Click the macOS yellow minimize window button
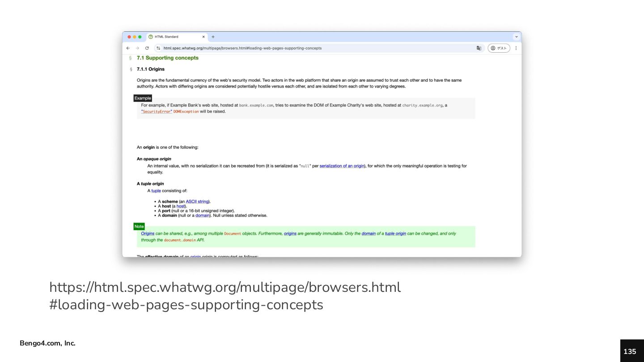This screenshot has height=362, width=644. tap(135, 37)
